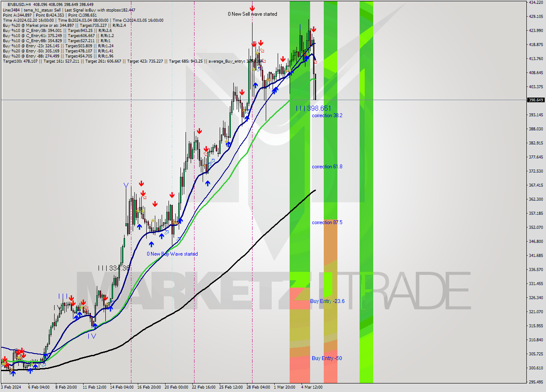Click the current price tag 398.649 on axis

click(536, 100)
